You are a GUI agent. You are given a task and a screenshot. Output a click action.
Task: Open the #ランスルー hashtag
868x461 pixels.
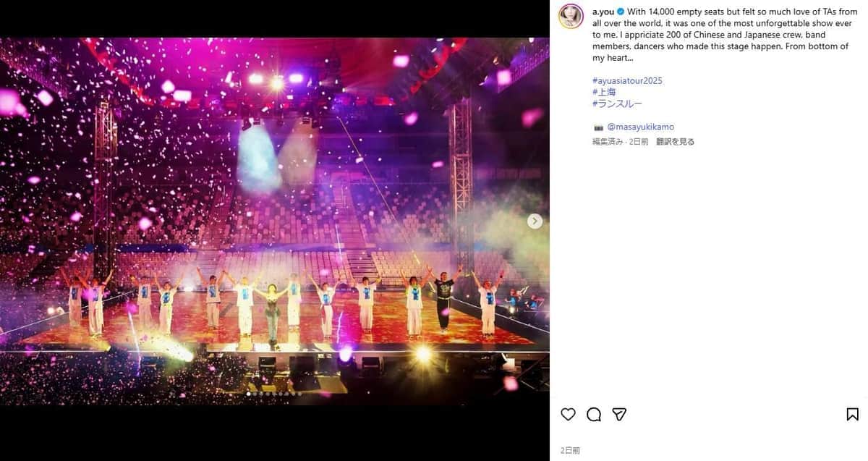click(616, 103)
